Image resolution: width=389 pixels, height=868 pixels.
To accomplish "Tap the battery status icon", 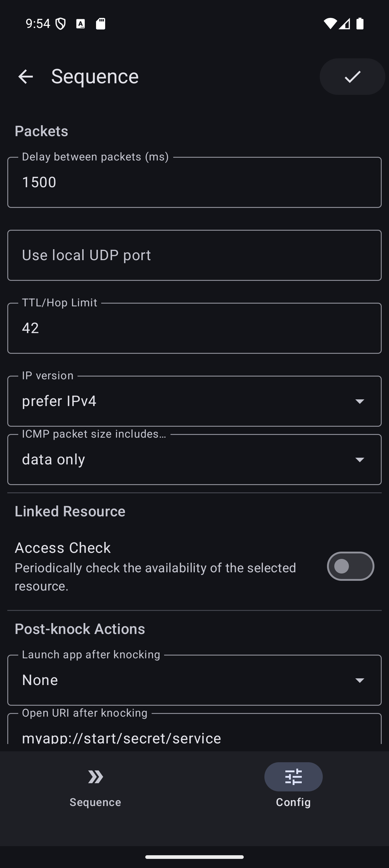I will (x=360, y=24).
